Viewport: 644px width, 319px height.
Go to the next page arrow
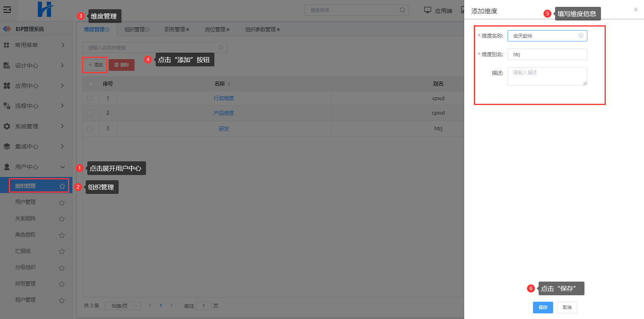tap(171, 305)
